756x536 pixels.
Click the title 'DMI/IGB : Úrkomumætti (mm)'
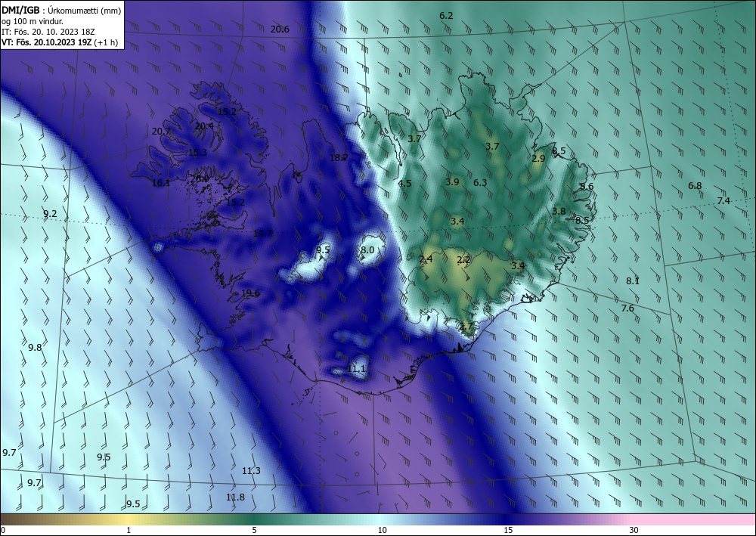[61, 10]
